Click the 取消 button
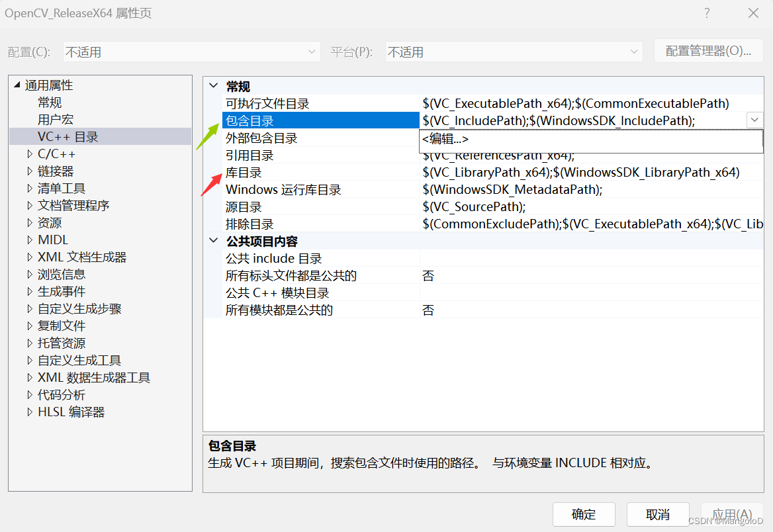773x532 pixels. coord(658,514)
